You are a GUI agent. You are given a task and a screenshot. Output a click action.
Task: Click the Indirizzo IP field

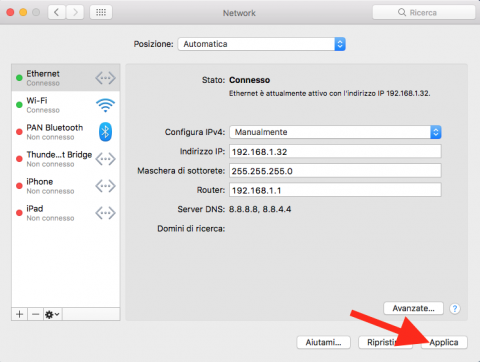click(335, 151)
